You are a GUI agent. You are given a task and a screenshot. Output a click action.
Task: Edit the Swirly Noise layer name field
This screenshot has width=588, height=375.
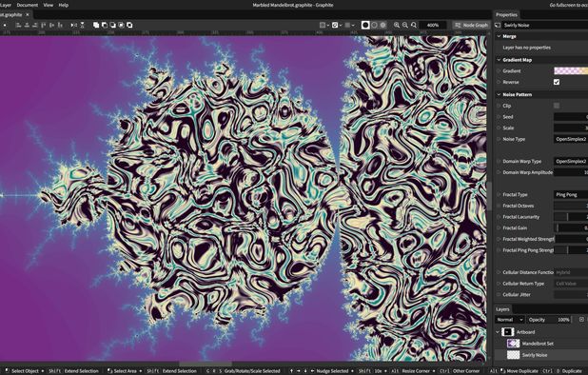545,25
